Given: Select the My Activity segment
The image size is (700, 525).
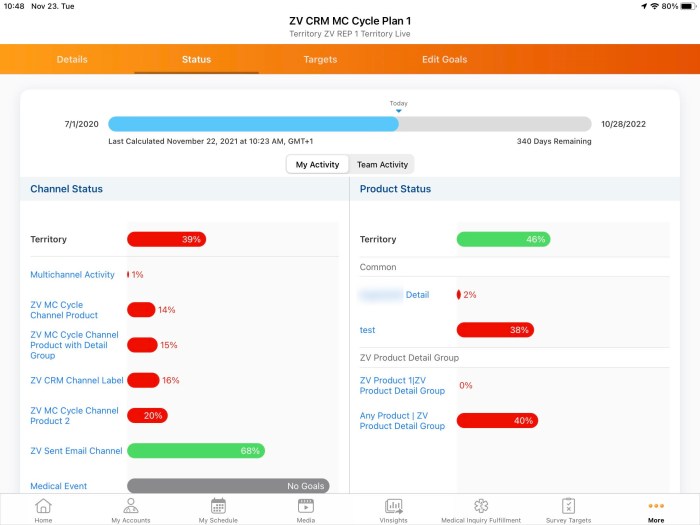Looking at the screenshot, I should [317, 164].
